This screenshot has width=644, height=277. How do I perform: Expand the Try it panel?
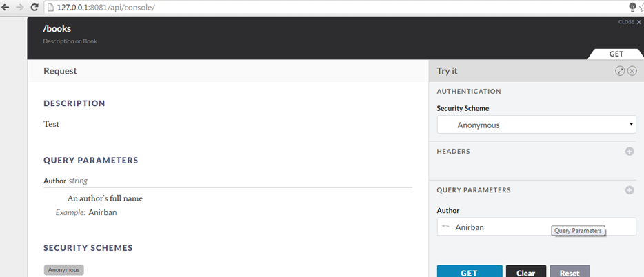(620, 71)
